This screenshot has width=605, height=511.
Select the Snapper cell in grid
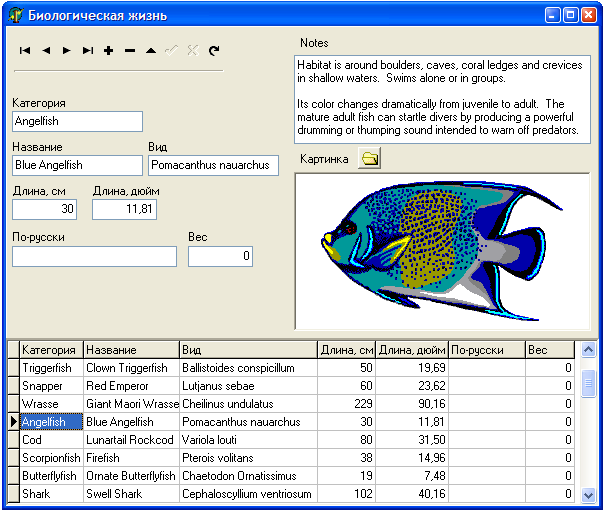click(51, 386)
